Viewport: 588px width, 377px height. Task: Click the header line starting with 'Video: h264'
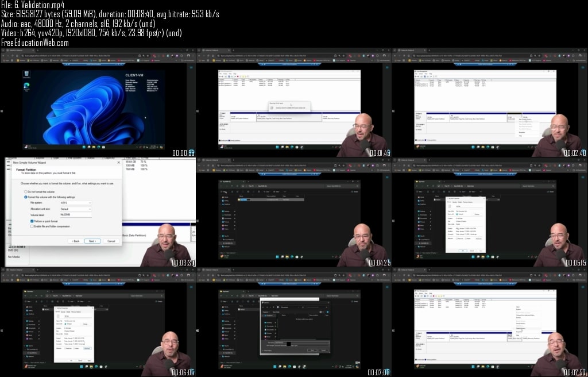tap(91, 33)
